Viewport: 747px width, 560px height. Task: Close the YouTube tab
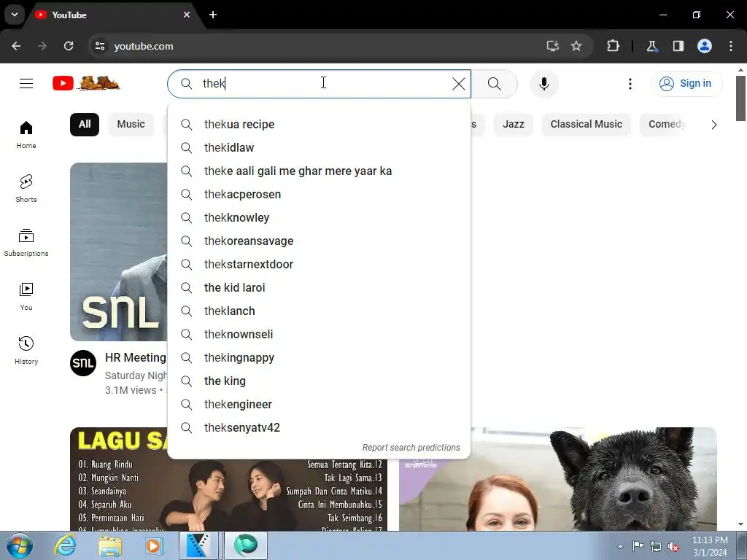pos(187,15)
